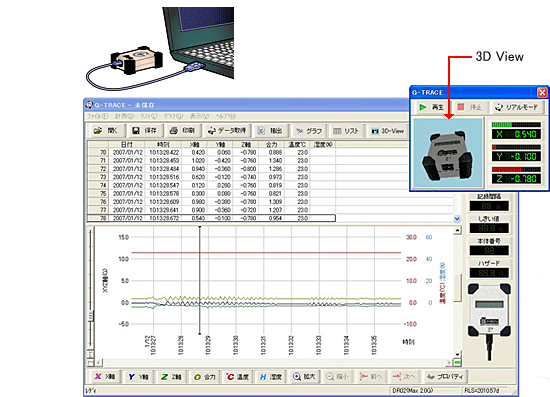Open file with the 開く toolbar icon
550x397 pixels.
point(105,131)
